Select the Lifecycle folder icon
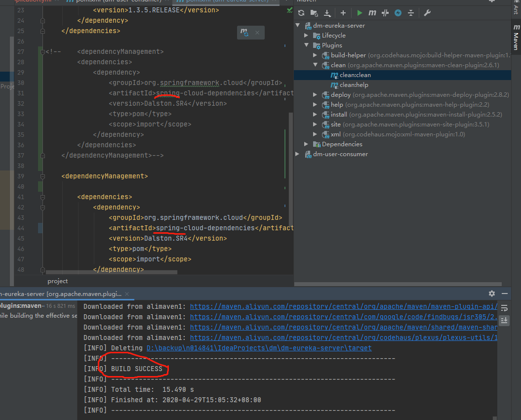The height and width of the screenshot is (420, 521). (x=317, y=36)
